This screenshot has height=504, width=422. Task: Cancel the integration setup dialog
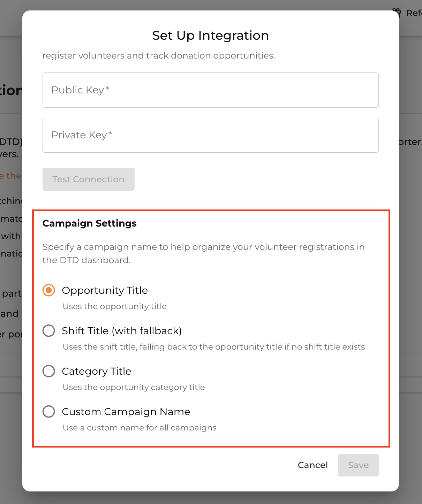(312, 465)
